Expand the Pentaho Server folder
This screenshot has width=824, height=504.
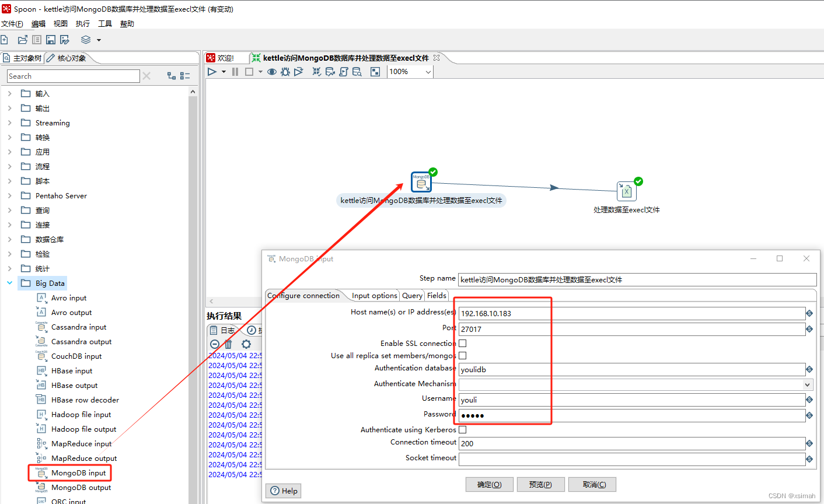click(x=9, y=195)
